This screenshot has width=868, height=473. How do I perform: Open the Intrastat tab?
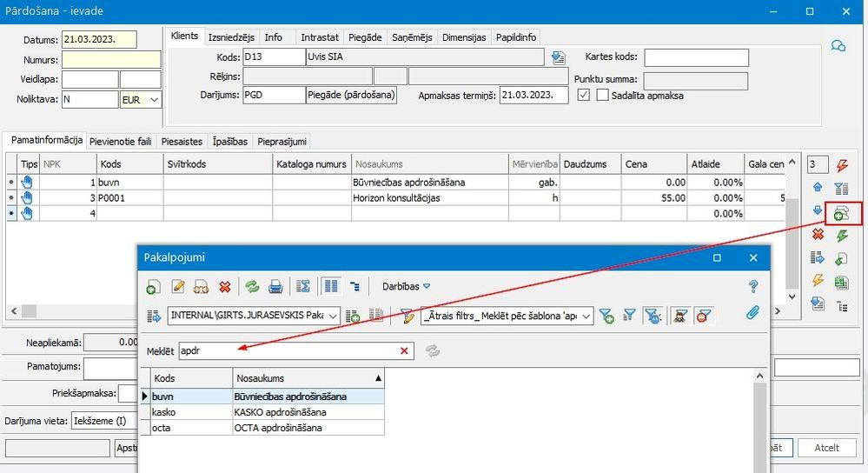click(x=320, y=37)
